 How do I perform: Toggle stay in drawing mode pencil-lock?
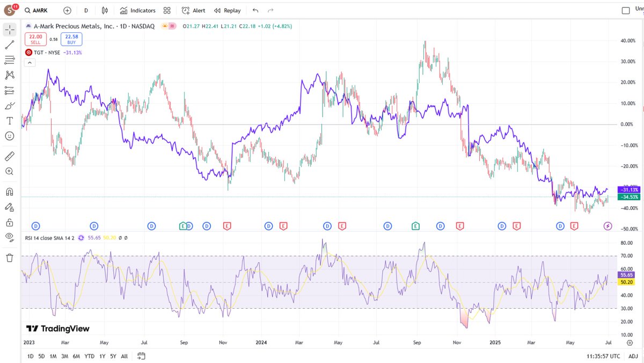pos(10,207)
